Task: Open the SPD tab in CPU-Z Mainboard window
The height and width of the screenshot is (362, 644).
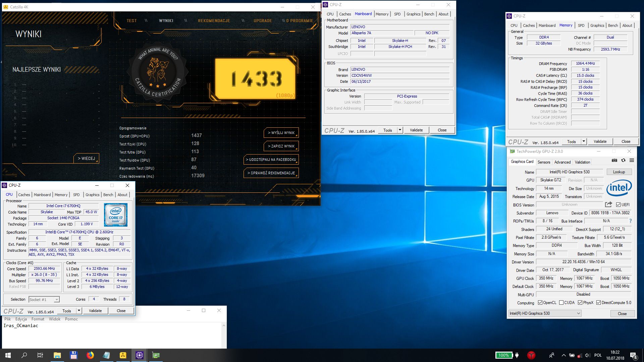Action: (x=397, y=14)
